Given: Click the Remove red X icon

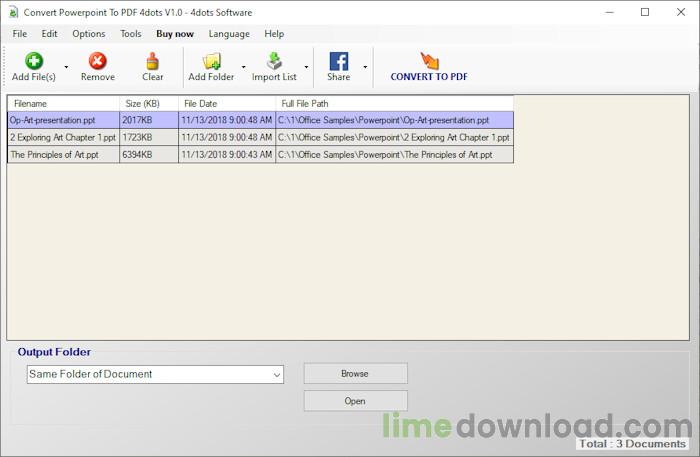Looking at the screenshot, I should pyautogui.click(x=97, y=61).
